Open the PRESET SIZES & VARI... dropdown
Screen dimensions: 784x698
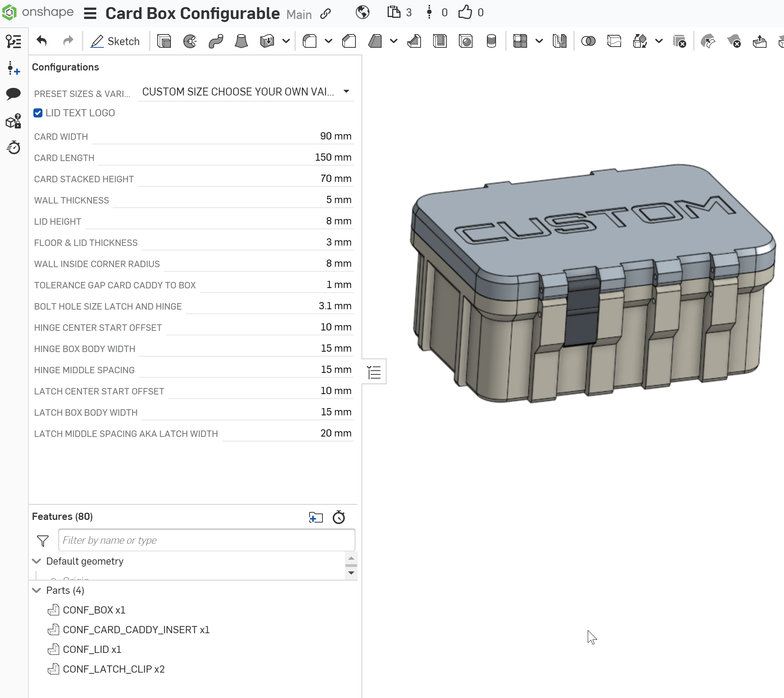(246, 92)
